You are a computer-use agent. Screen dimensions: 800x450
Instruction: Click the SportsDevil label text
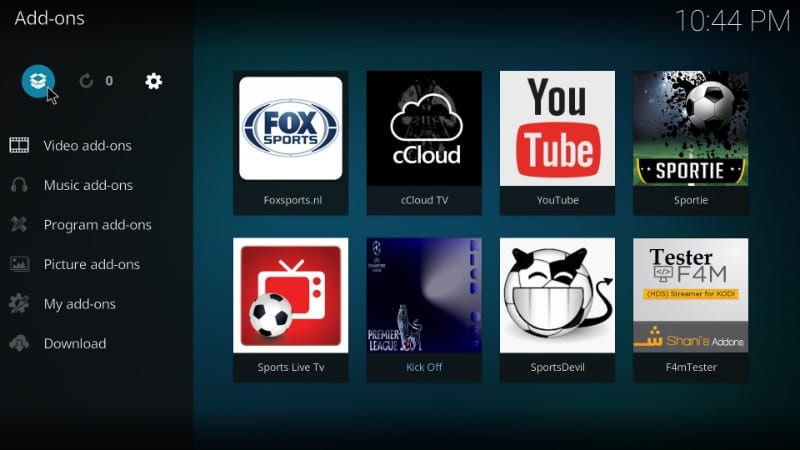557,367
